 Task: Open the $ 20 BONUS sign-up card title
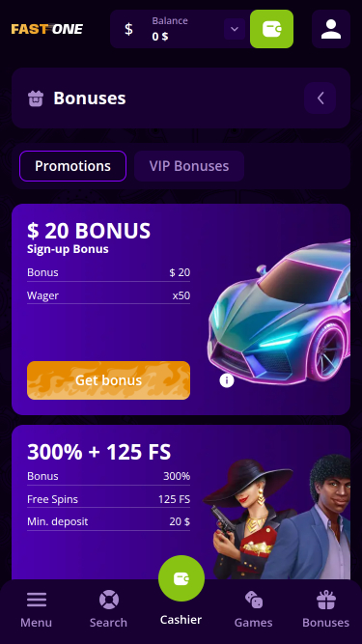pos(89,231)
